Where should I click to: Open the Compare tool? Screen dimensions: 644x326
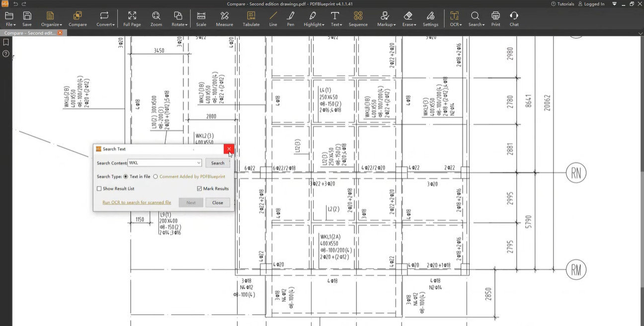tap(78, 19)
